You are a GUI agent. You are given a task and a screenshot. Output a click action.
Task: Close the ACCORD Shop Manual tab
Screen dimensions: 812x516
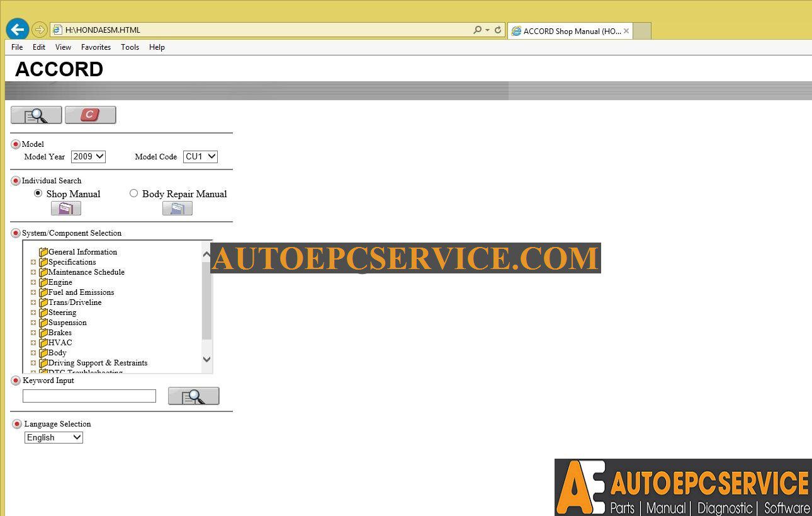(626, 31)
